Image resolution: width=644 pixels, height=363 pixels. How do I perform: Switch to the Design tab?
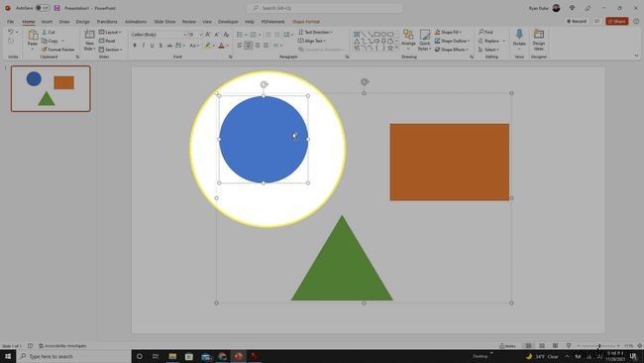point(82,22)
